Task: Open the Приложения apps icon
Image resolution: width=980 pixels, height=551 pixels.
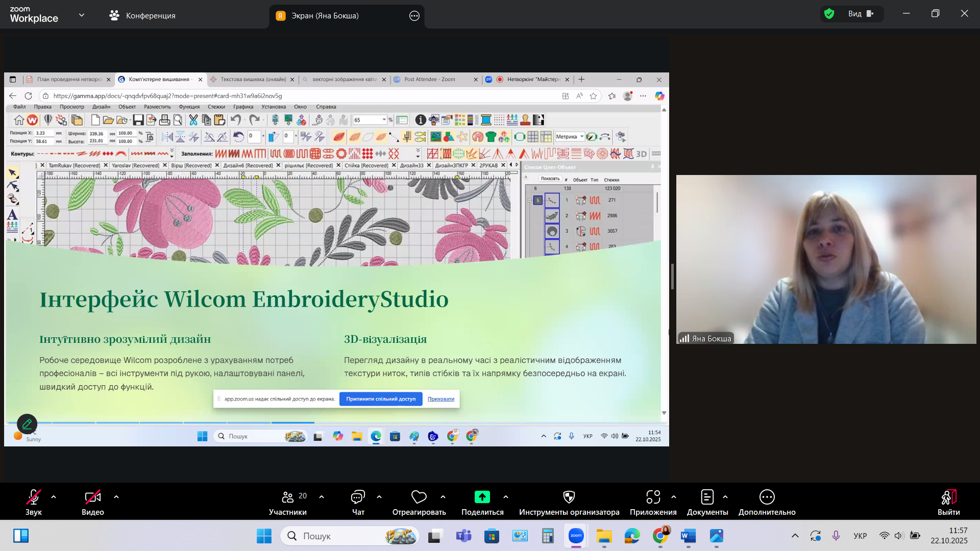Action: pyautogui.click(x=653, y=497)
